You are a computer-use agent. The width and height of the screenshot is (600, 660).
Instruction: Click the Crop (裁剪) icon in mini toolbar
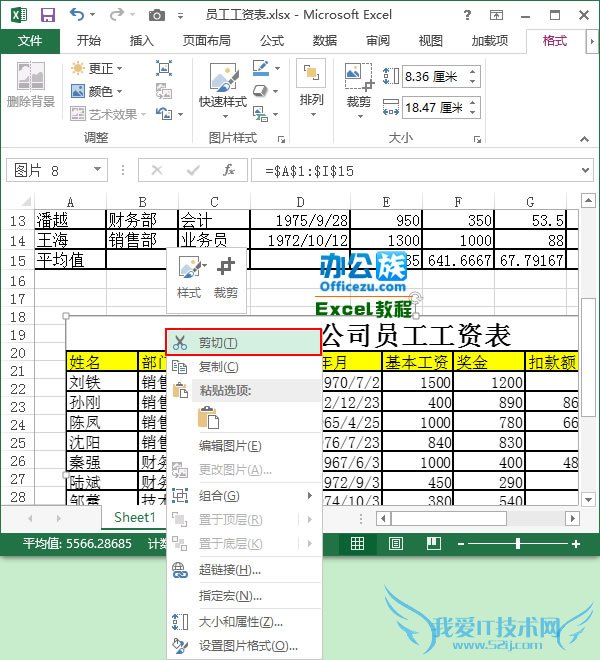(x=226, y=278)
